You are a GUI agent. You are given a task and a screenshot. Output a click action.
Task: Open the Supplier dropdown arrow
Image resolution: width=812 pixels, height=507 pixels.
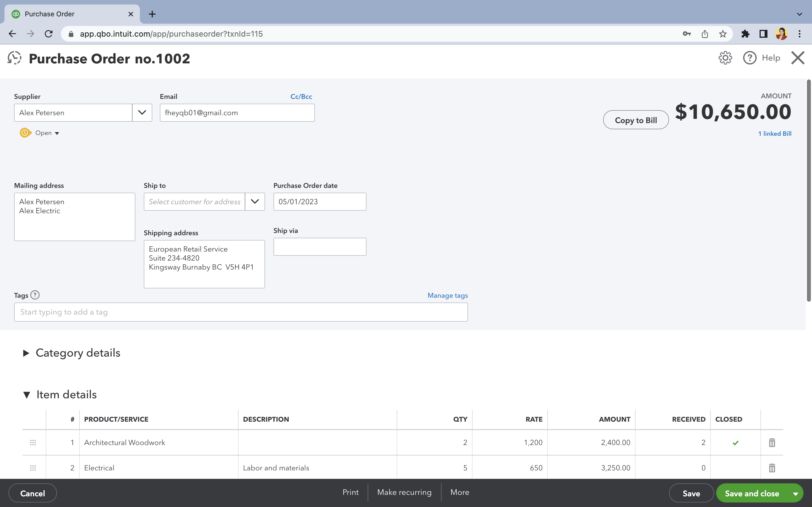[142, 113]
